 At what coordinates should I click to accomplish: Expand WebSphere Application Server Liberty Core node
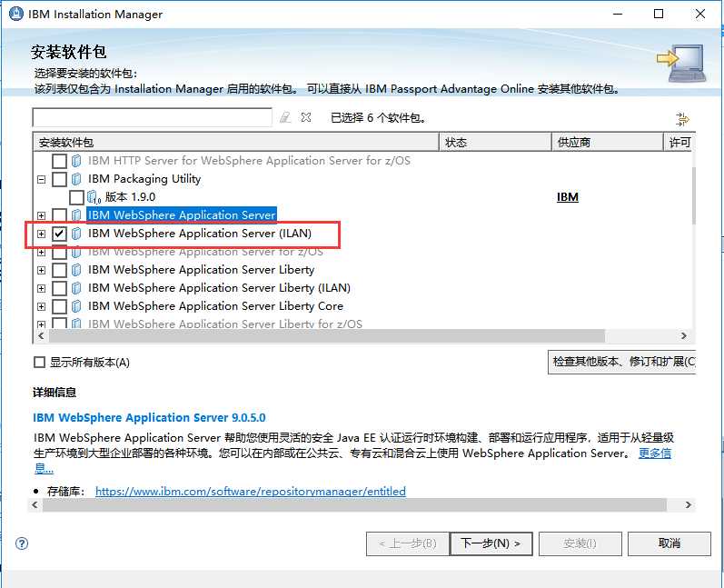pyautogui.click(x=42, y=306)
